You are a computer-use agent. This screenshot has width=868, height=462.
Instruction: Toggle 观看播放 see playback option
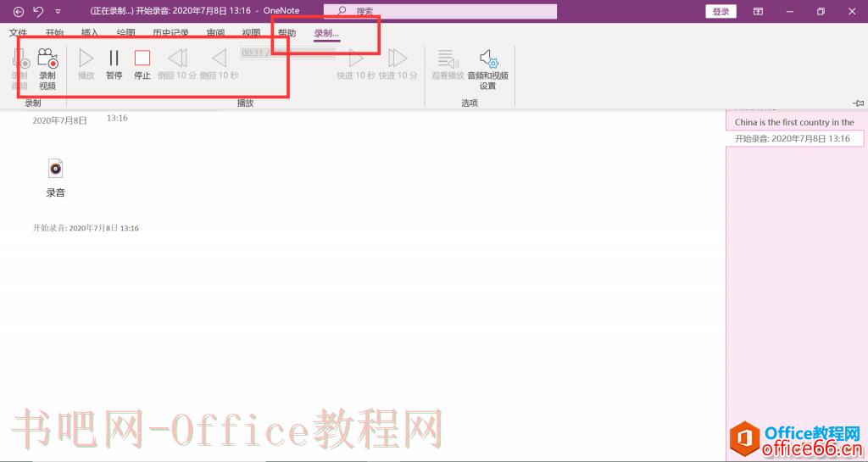pos(448,64)
